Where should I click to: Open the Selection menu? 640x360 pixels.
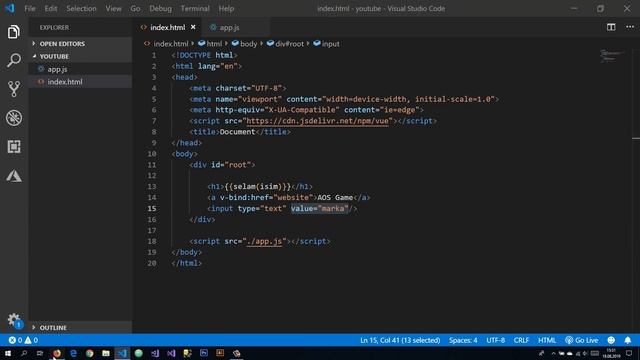(81, 8)
